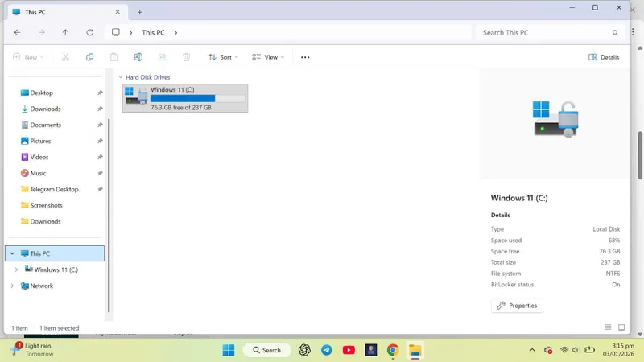Collapse the This PC tree node

pyautogui.click(x=12, y=253)
